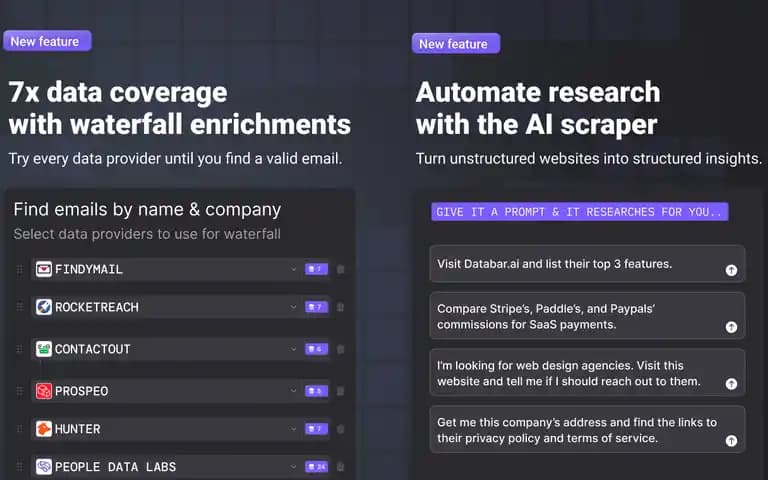The height and width of the screenshot is (480, 768).
Task: Expand the Findymail provider dropdown chevron
Action: point(293,269)
